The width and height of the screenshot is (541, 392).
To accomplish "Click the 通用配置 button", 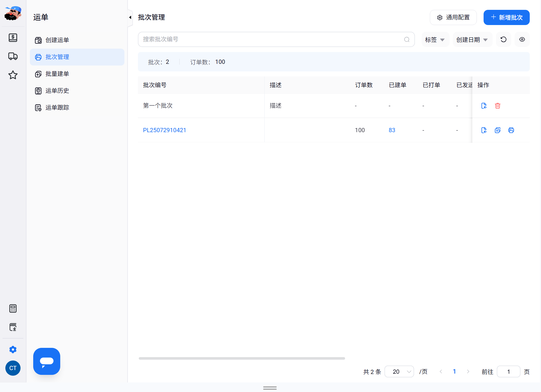I will (453, 17).
